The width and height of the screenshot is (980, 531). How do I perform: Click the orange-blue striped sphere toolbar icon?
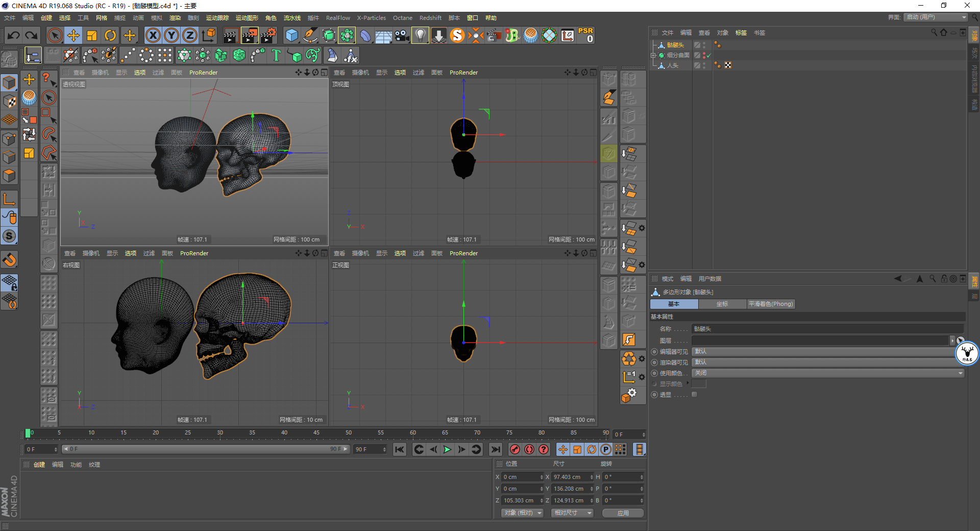coord(531,35)
